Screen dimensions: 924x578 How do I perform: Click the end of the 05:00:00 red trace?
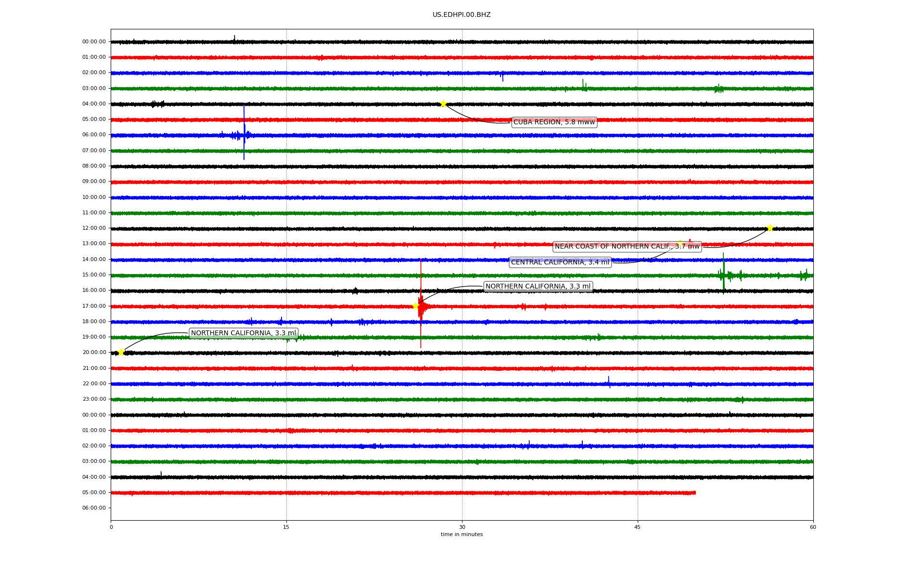point(694,493)
